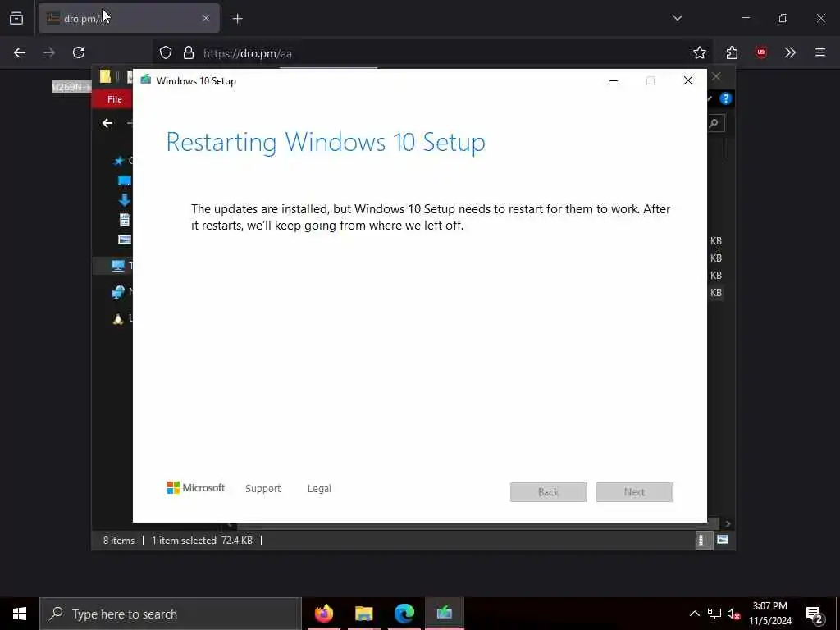
Task: Click the tracking protection shield icon
Action: point(166,52)
